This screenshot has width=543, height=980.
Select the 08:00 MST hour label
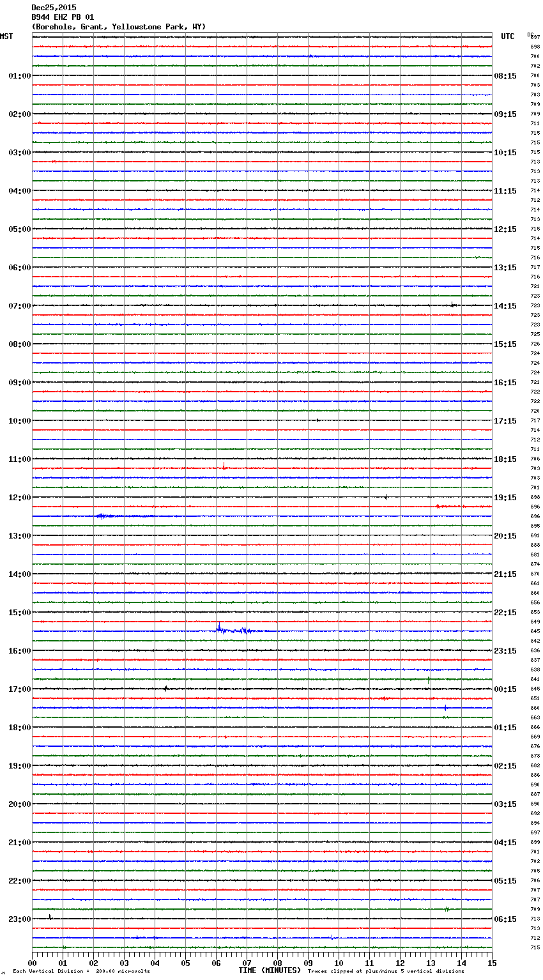[x=20, y=344]
